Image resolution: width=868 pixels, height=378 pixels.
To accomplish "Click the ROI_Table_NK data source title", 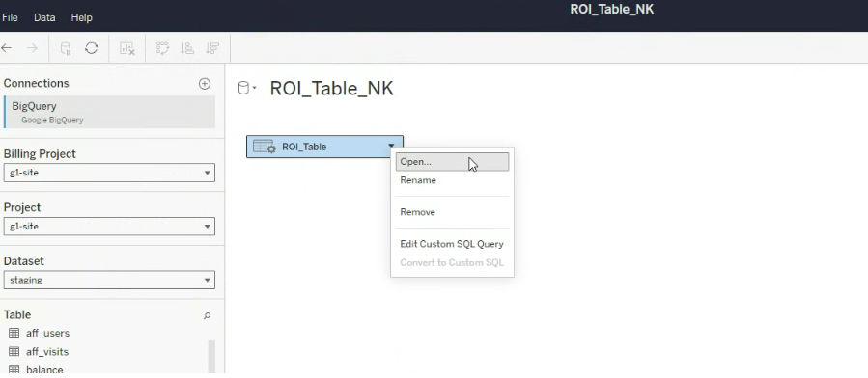I will coord(331,89).
